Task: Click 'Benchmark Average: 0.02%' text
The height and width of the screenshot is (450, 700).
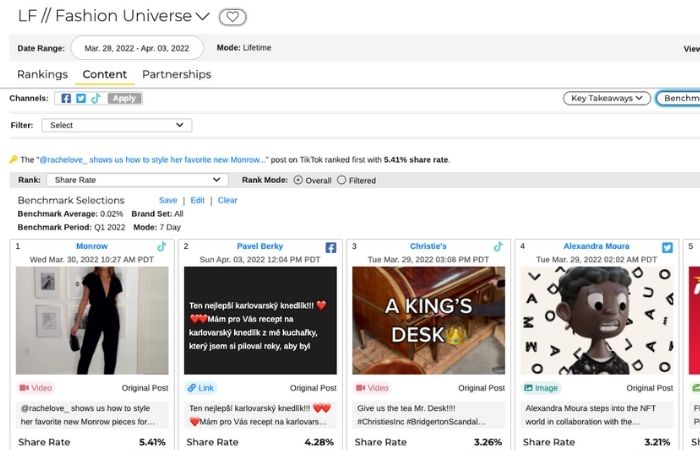Action: [x=70, y=214]
